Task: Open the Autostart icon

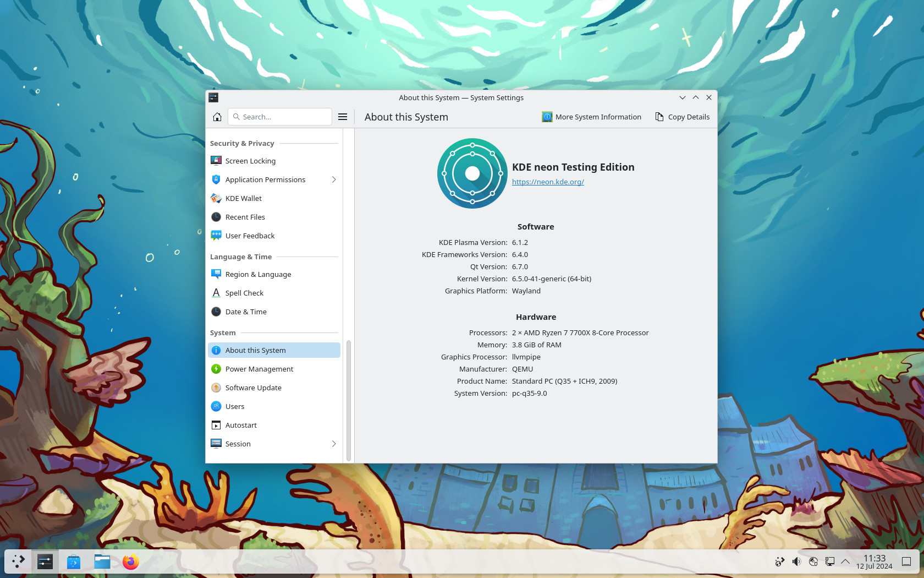Action: tap(216, 425)
